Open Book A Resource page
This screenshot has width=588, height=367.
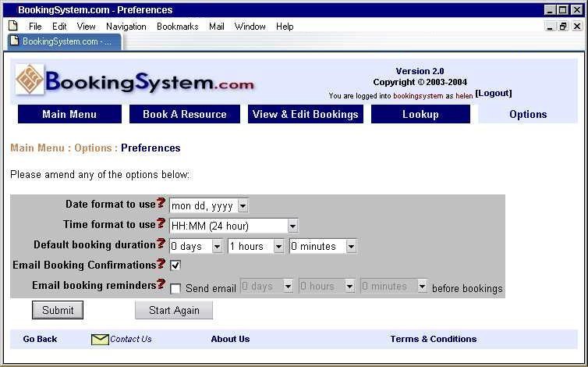click(185, 114)
